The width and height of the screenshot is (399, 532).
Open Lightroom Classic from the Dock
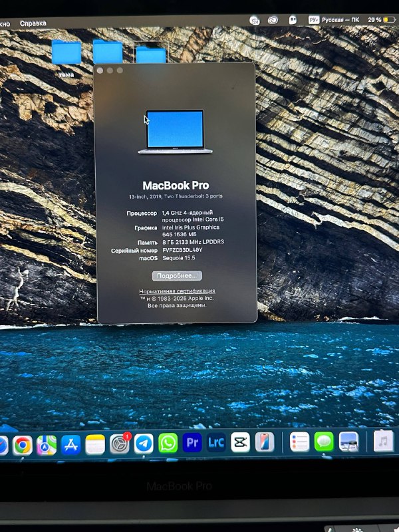(215, 442)
